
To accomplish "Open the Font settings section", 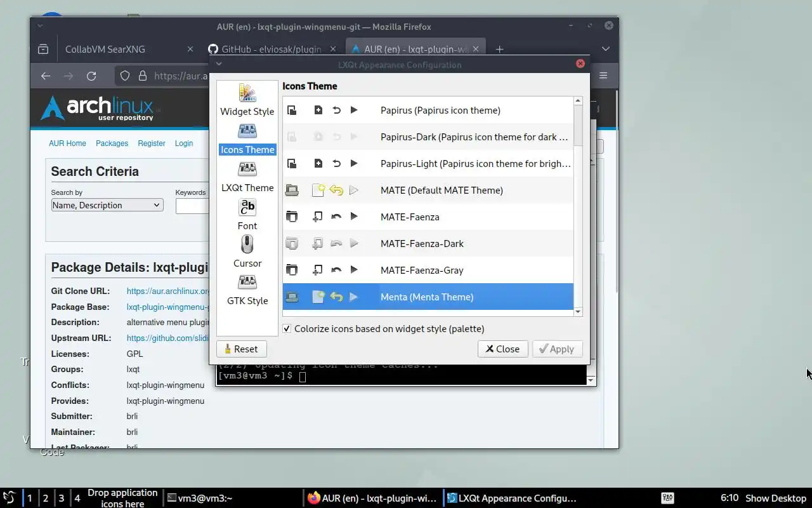I will point(247,215).
